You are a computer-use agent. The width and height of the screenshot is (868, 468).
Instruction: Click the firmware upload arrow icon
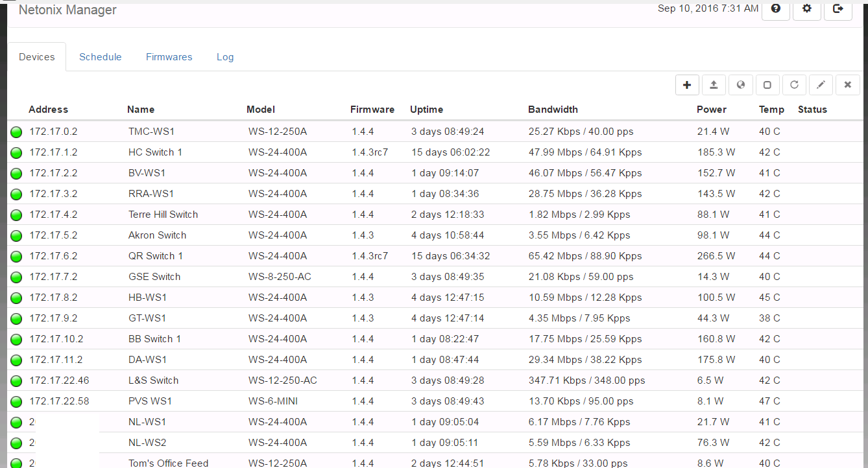coord(714,85)
